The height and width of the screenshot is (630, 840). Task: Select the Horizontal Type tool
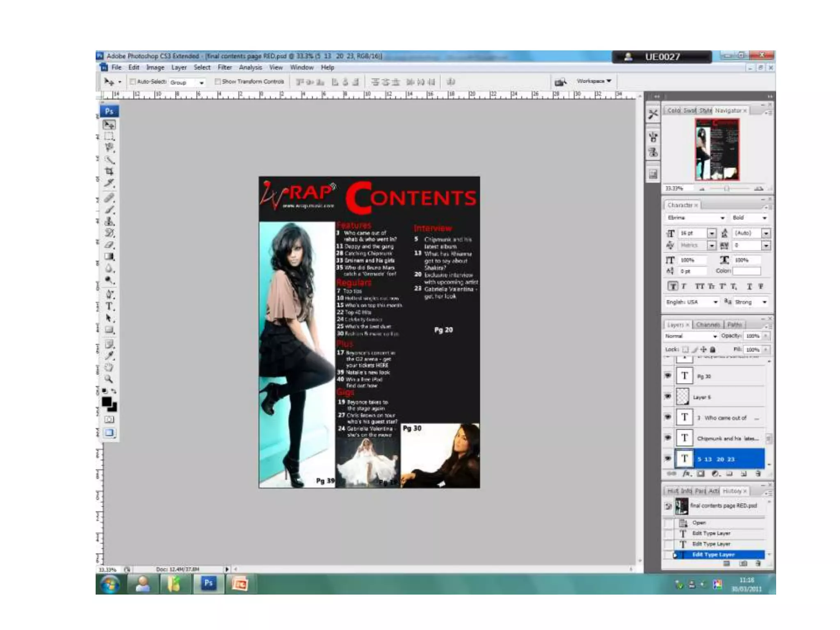click(109, 306)
